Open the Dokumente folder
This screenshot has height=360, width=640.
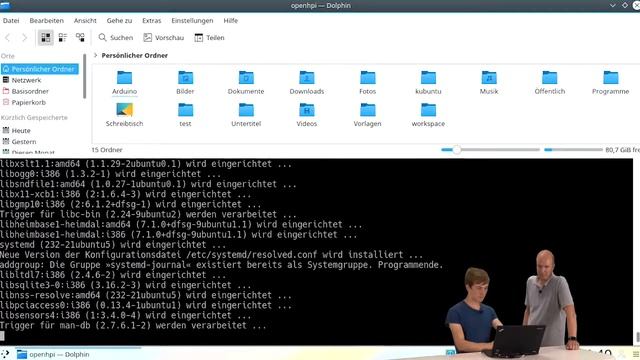(246, 83)
